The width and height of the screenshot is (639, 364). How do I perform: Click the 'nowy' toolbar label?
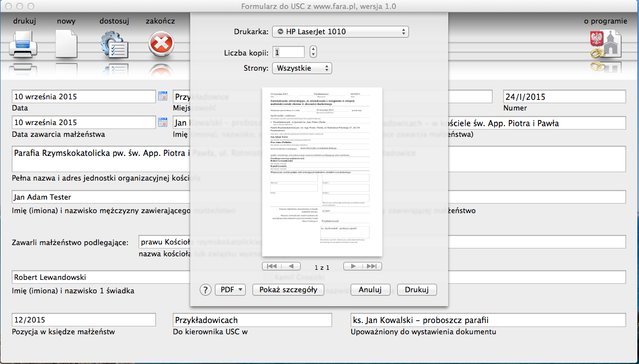click(66, 21)
